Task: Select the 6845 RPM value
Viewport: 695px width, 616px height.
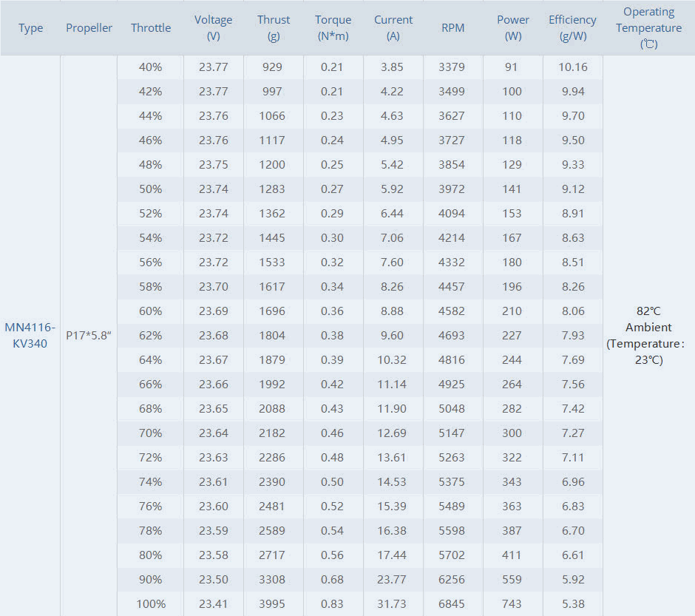Action: [x=452, y=603]
